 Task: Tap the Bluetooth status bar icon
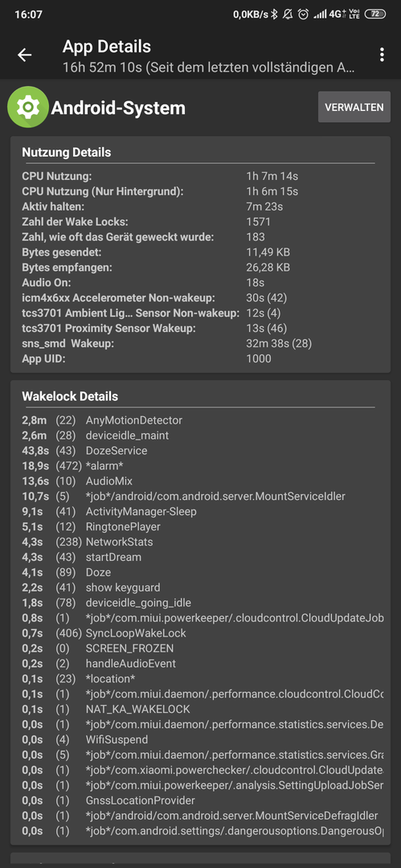(273, 14)
